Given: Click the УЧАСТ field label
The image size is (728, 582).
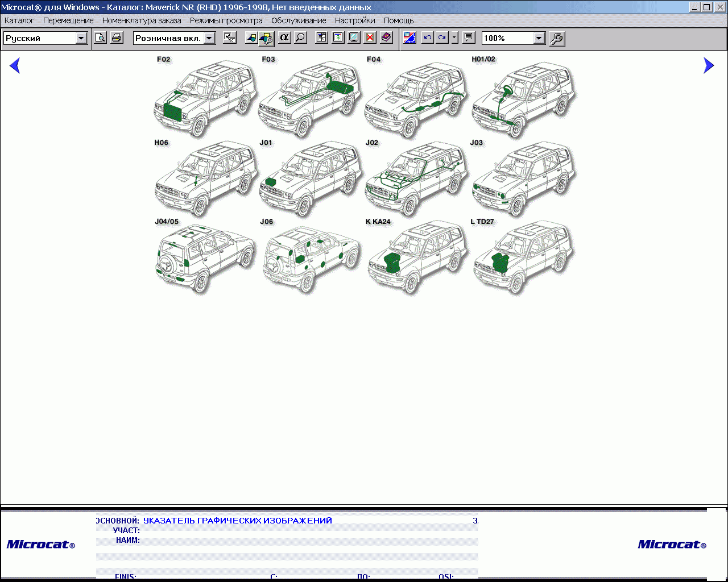Looking at the screenshot, I should (x=126, y=530).
